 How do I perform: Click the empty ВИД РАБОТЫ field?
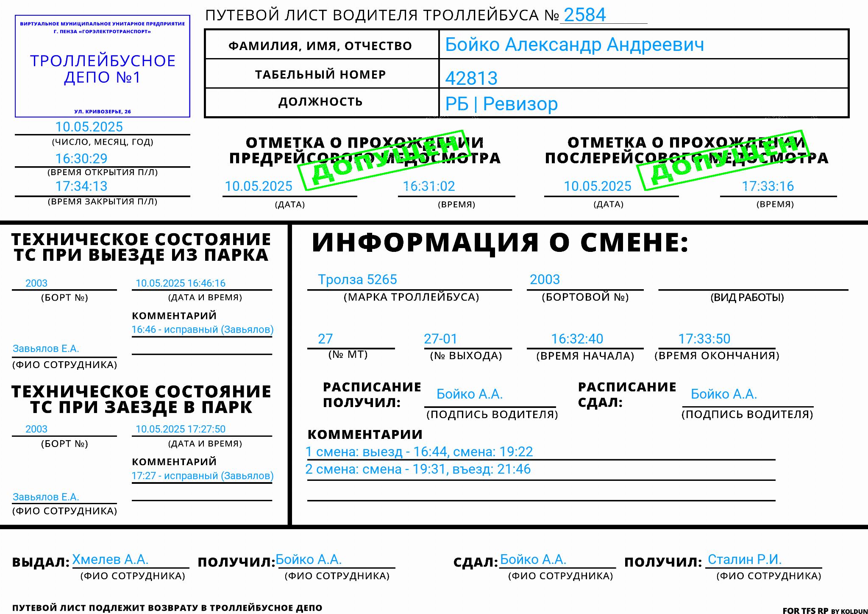[x=753, y=282]
